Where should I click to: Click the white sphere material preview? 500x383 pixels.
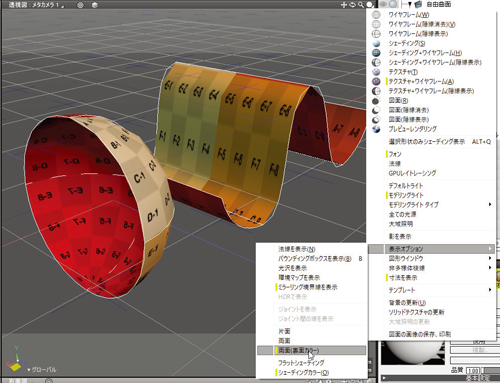pos(413,353)
